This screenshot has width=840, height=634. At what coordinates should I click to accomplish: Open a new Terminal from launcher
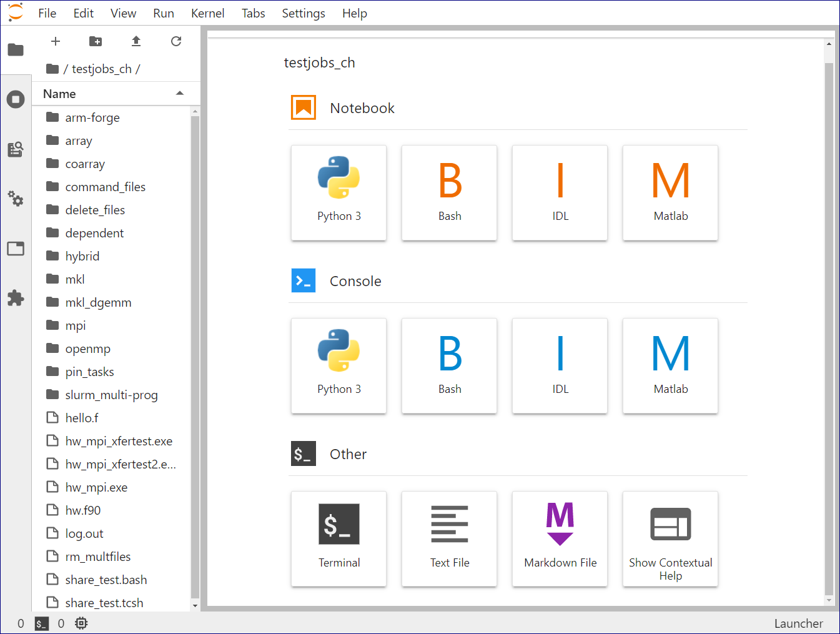338,538
